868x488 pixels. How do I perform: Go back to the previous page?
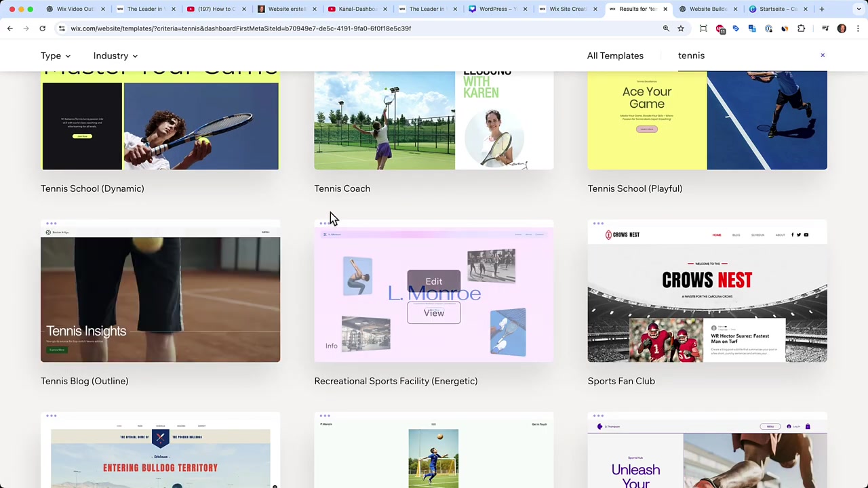(x=10, y=28)
